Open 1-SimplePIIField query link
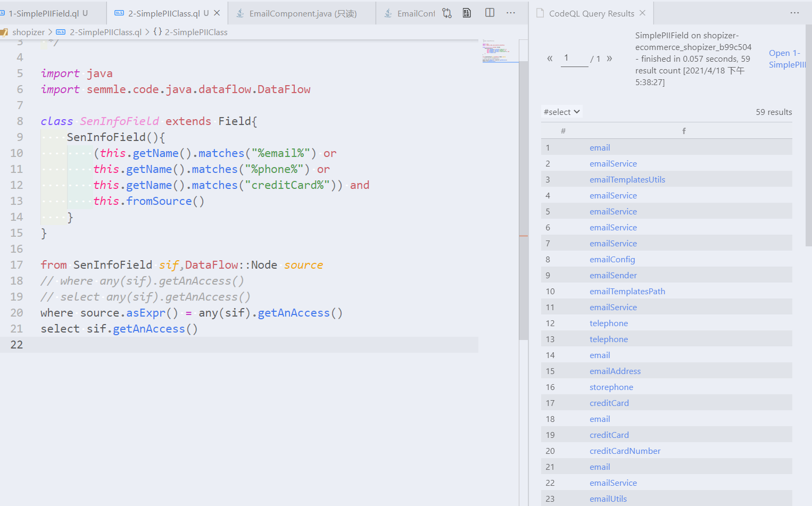This screenshot has width=812, height=506. [787, 59]
